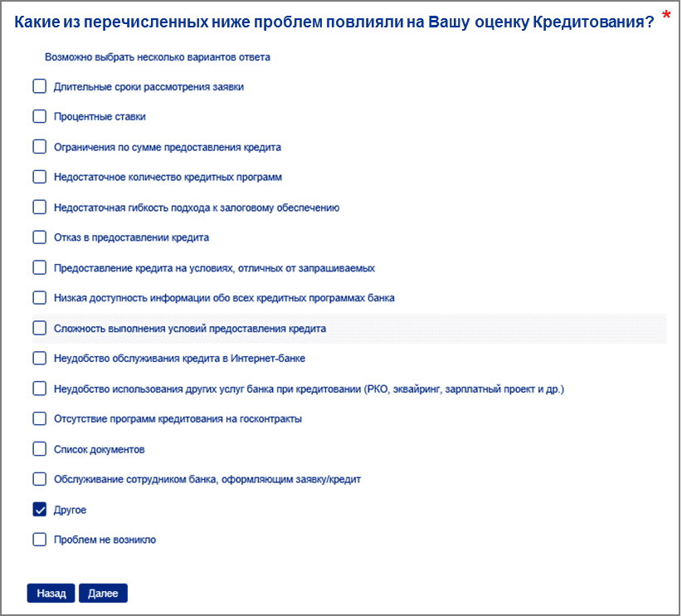The width and height of the screenshot is (682, 616).
Task: Check 'Неудобство обслуживания кредита в Интернет-банке'
Action: click(40, 359)
